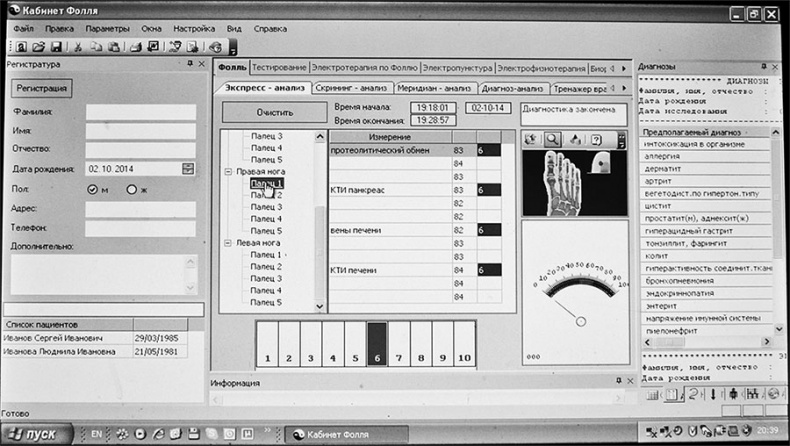Collapse the Правая нога tree node
Viewport: 790px width, 446px height.
(x=226, y=172)
